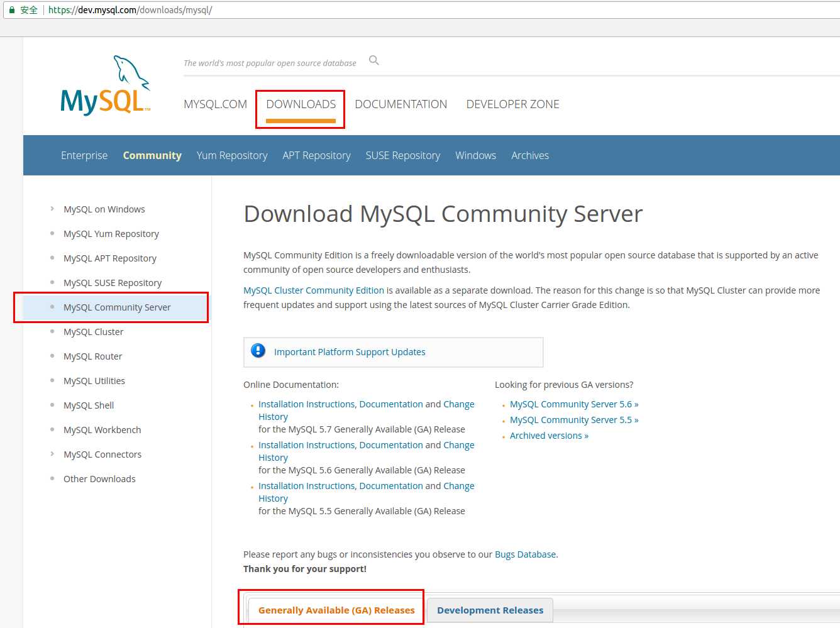
Task: Switch to Development Releases tab
Action: (x=490, y=610)
